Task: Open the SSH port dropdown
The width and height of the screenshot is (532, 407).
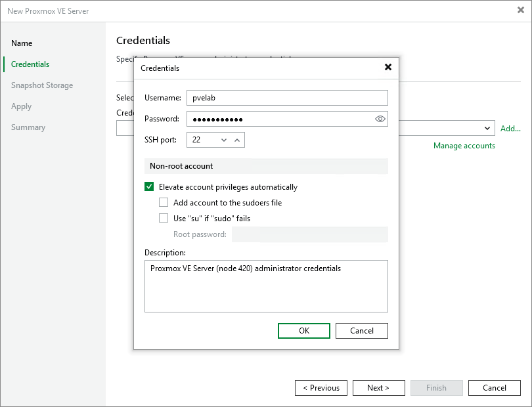Action: [x=223, y=140]
